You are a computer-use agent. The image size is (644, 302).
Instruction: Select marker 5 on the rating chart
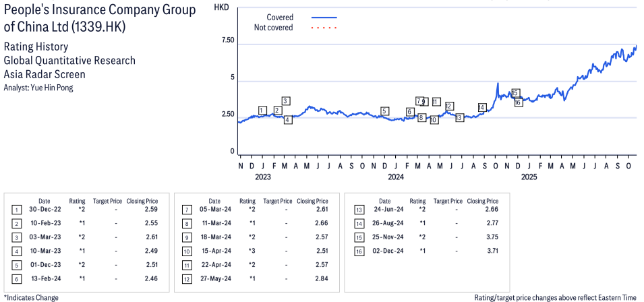(384, 111)
